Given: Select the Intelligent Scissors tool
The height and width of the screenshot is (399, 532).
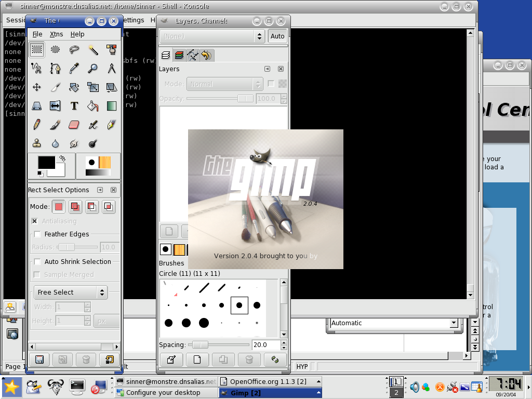Looking at the screenshot, I should click(37, 68).
